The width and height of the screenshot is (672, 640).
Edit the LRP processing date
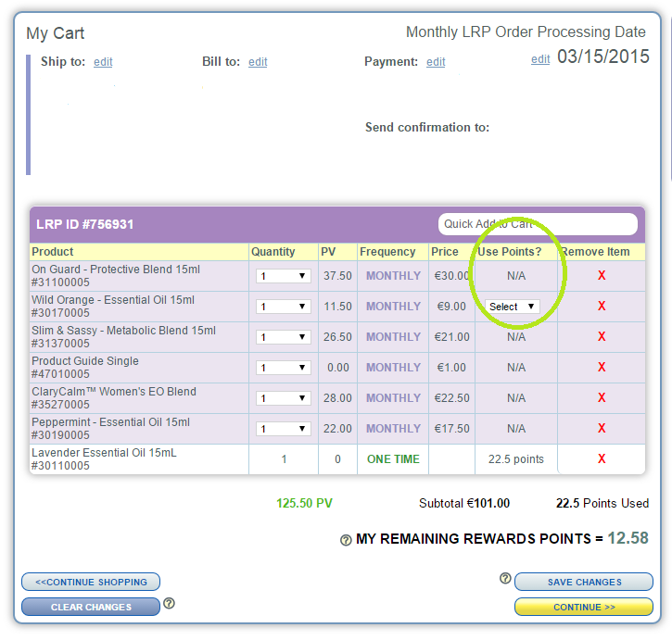(x=540, y=59)
